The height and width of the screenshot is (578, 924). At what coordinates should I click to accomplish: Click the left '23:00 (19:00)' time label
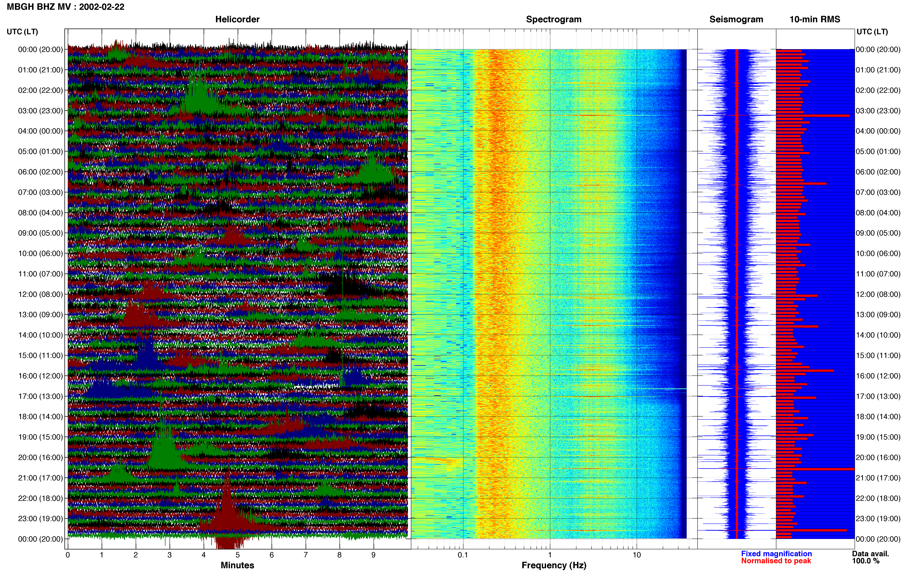(x=41, y=519)
